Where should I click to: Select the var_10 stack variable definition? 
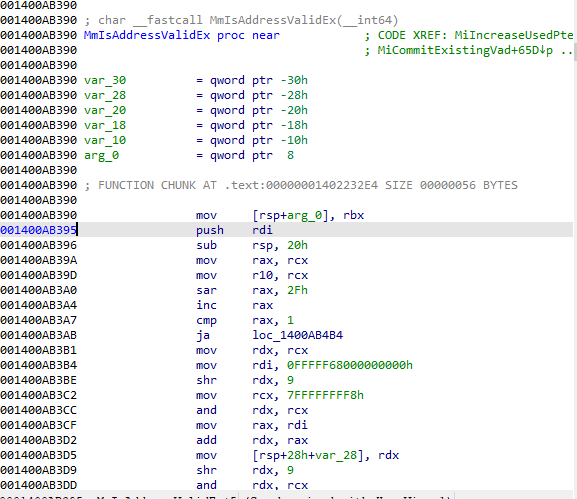pyautogui.click(x=105, y=141)
